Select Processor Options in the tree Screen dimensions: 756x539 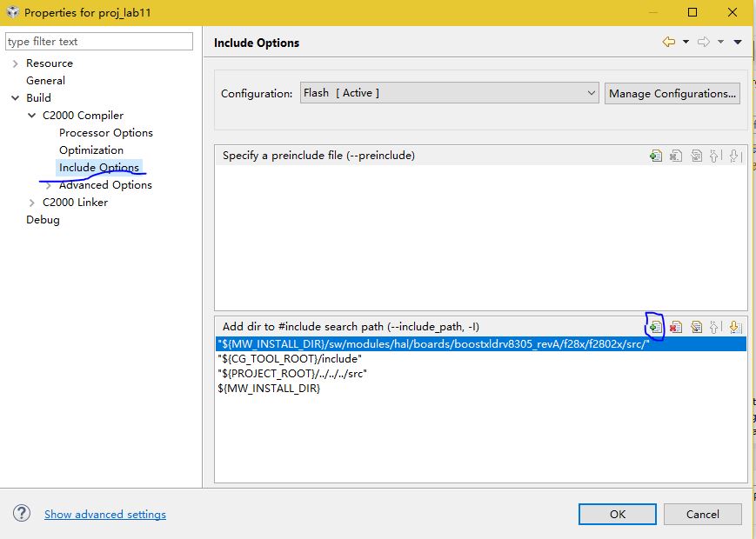tap(105, 133)
